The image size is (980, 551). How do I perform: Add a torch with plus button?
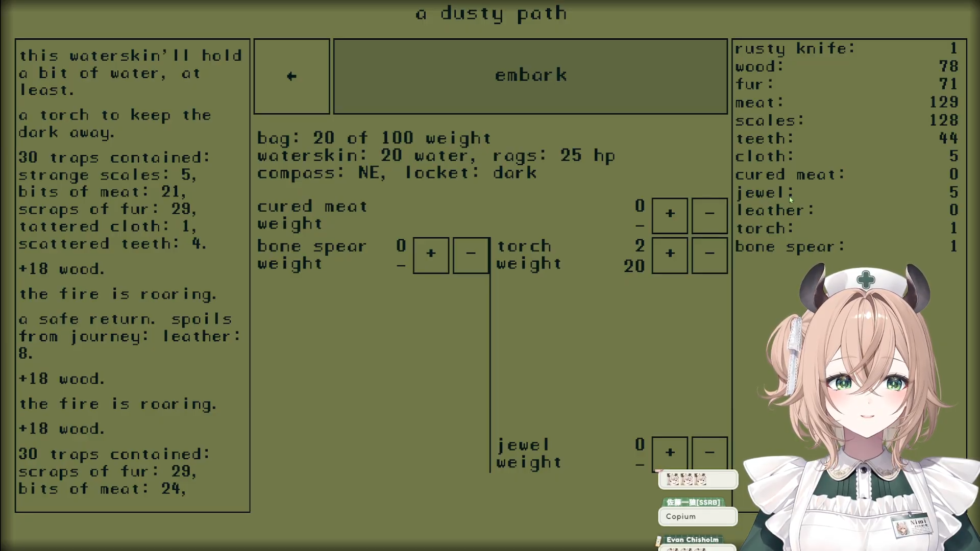pyautogui.click(x=670, y=255)
